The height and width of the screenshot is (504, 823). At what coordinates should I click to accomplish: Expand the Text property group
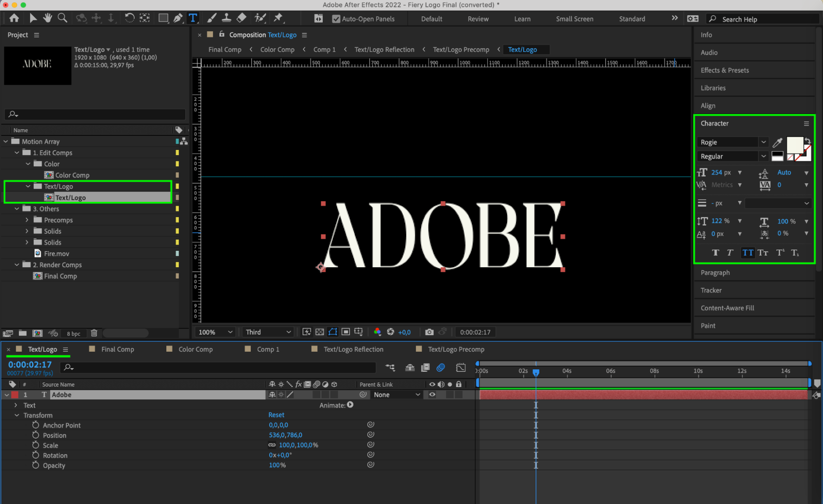pyautogui.click(x=16, y=405)
